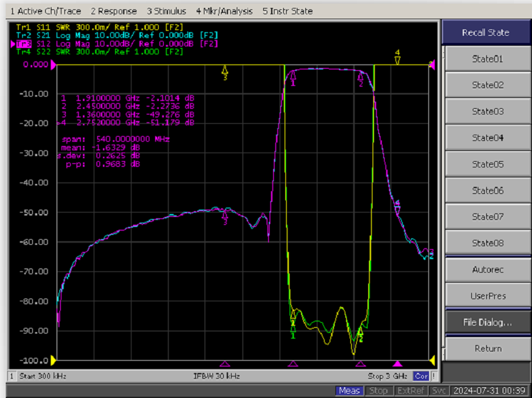
Task: Recall saved State01
Action: [487, 59]
